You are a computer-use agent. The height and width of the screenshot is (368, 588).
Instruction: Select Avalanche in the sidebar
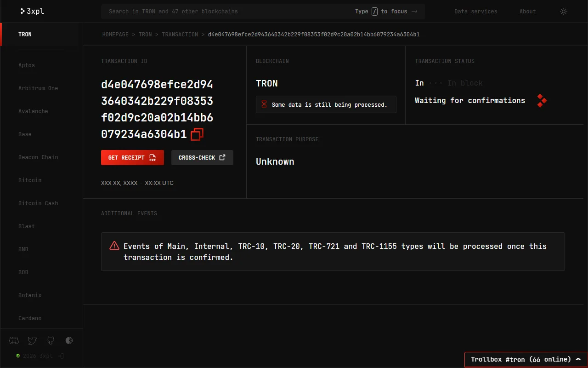coord(33,111)
